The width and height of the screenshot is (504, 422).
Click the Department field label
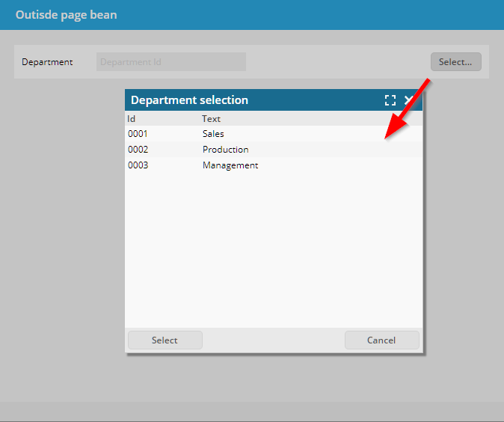point(47,62)
